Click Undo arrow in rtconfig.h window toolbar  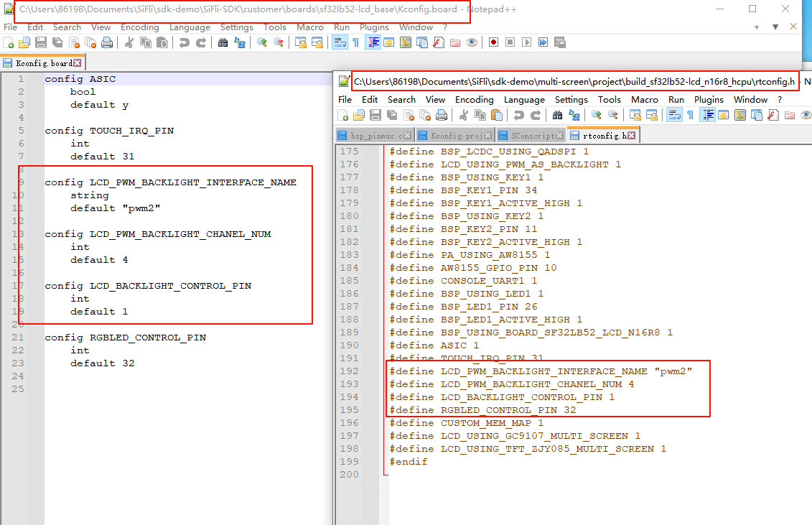pos(518,115)
